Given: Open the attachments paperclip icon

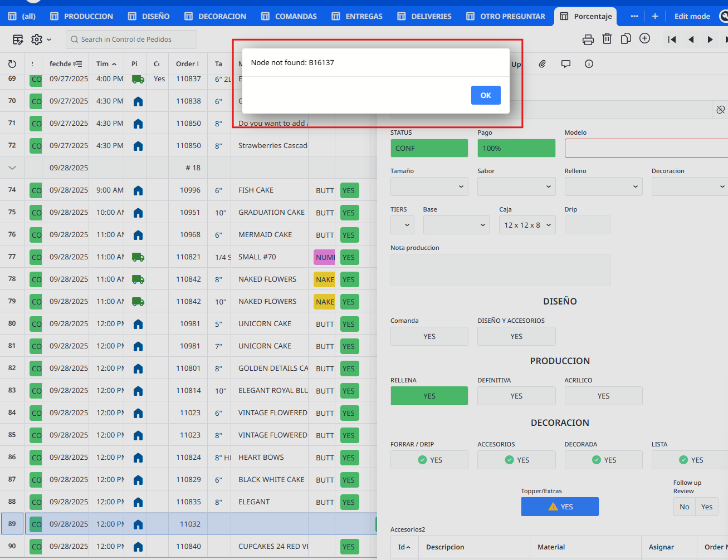Looking at the screenshot, I should click(x=542, y=64).
